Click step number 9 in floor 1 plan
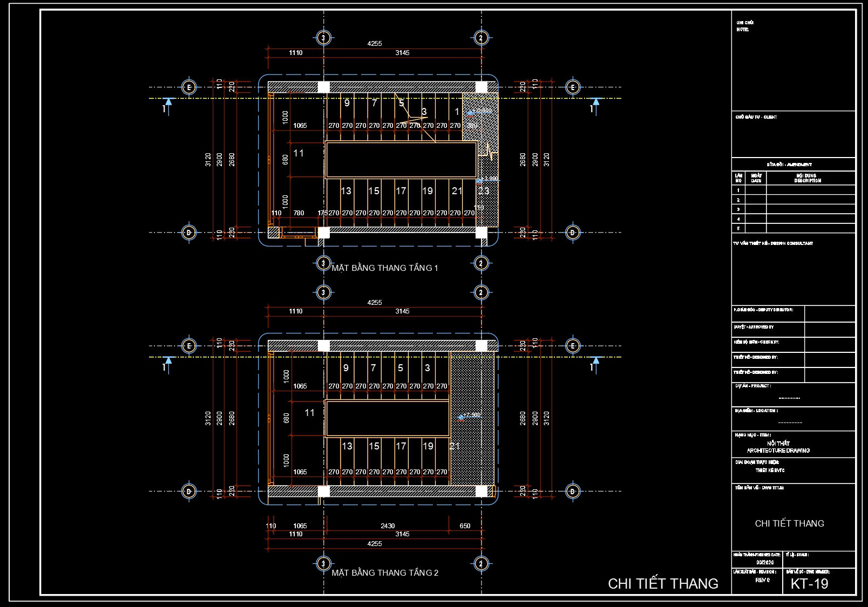Image resolution: width=868 pixels, height=607 pixels. pyautogui.click(x=347, y=103)
